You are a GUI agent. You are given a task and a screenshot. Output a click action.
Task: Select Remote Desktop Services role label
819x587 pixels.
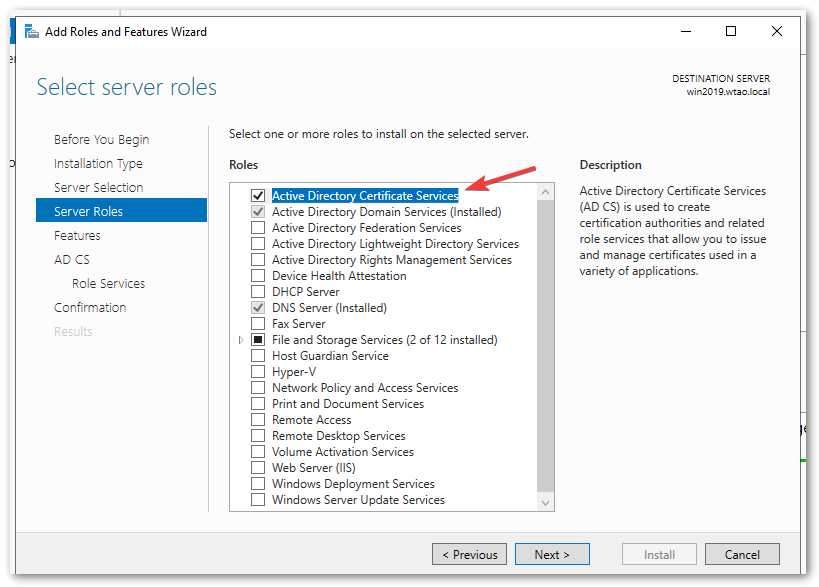point(338,436)
